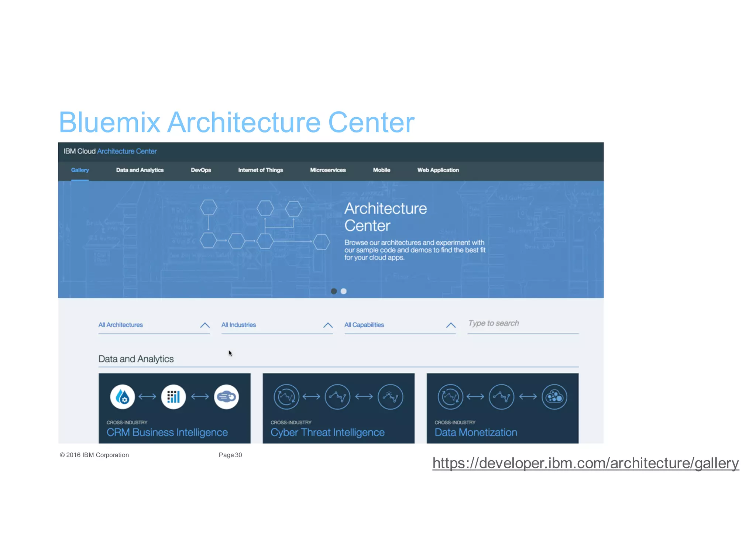Click the circular refresh chart icon in Data Monetization card
Viewport: 756px width, 534px height.
pos(450,397)
